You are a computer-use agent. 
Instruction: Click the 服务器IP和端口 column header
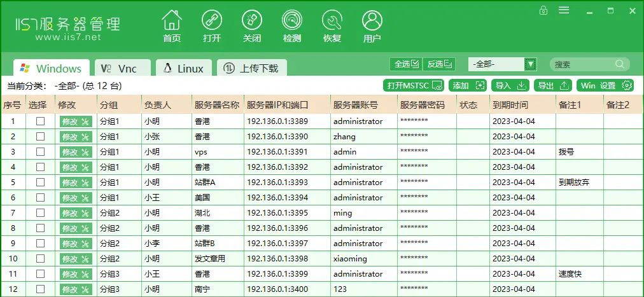click(x=287, y=105)
